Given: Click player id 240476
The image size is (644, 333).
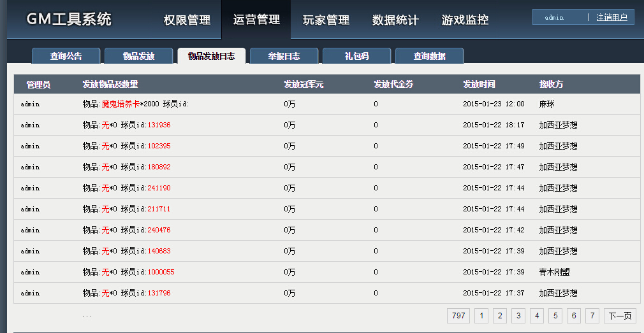Looking at the screenshot, I should 159,230.
